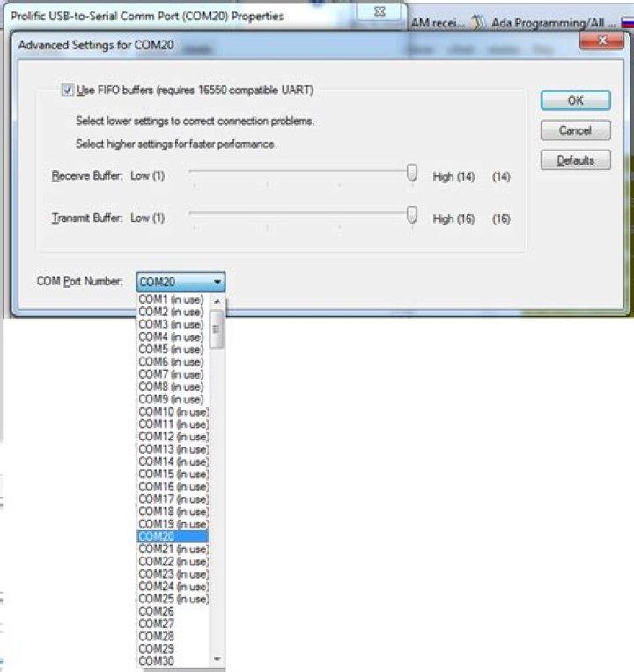Restore values with Defaults button
This screenshot has height=672, width=634.
coord(575,160)
